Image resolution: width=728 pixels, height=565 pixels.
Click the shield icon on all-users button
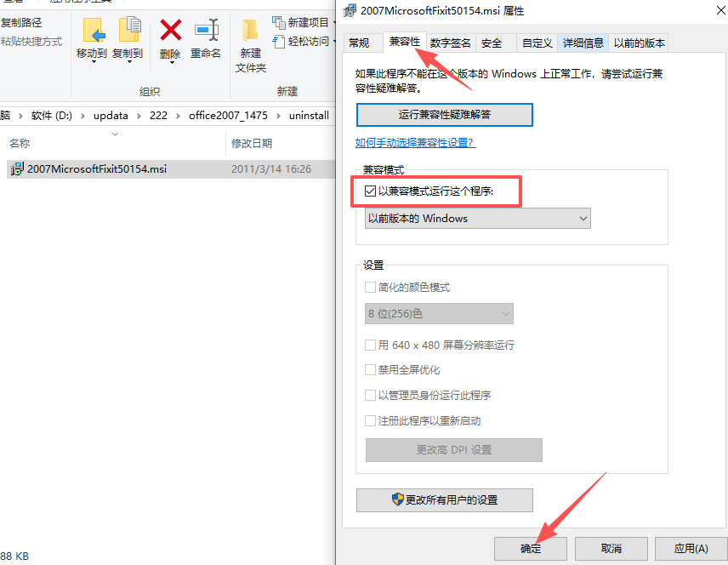click(398, 499)
